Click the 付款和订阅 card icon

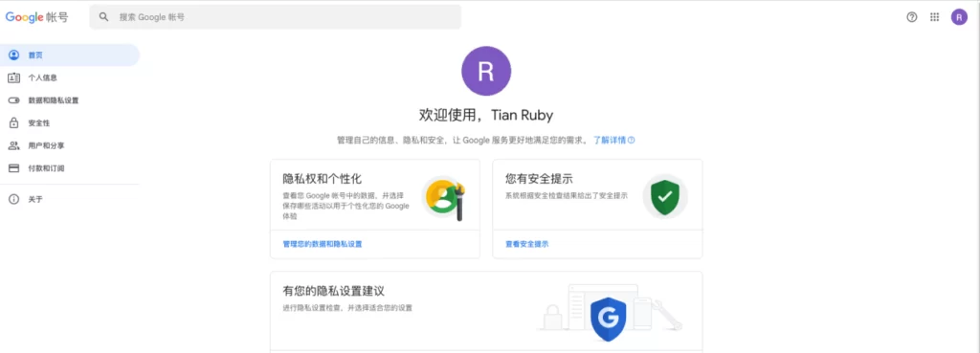(13, 168)
